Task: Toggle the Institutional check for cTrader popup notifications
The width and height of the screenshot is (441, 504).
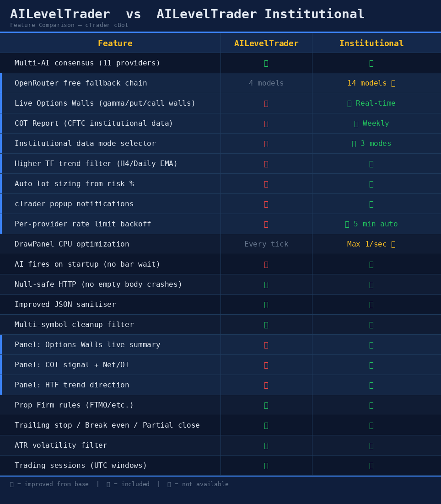Action: 371,204
